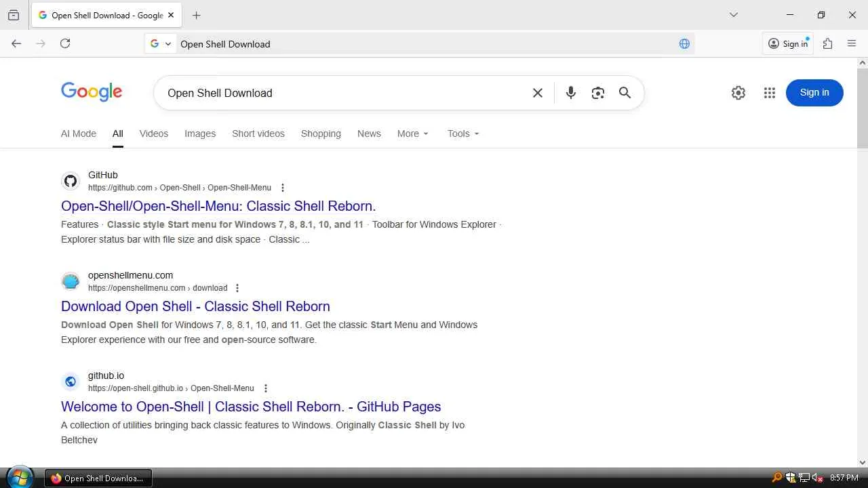This screenshot has height=488, width=868.
Task: Click the Firefox taskbar button
Action: point(99,478)
